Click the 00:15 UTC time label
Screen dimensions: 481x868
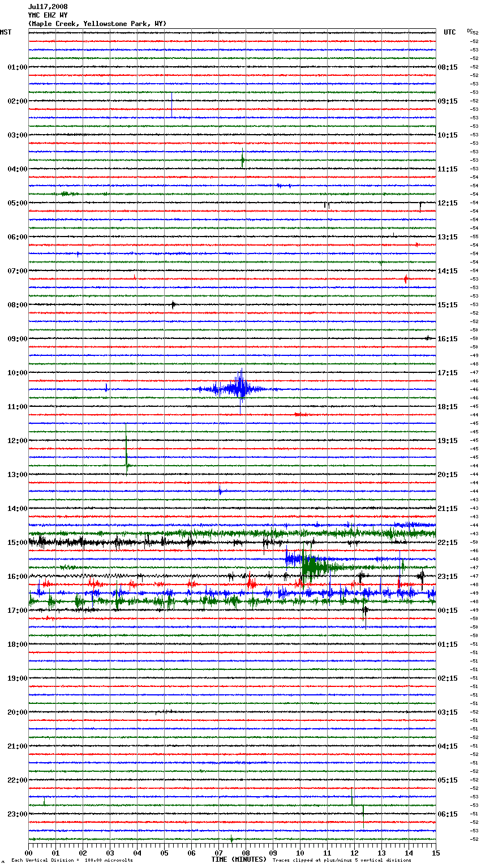click(x=448, y=611)
